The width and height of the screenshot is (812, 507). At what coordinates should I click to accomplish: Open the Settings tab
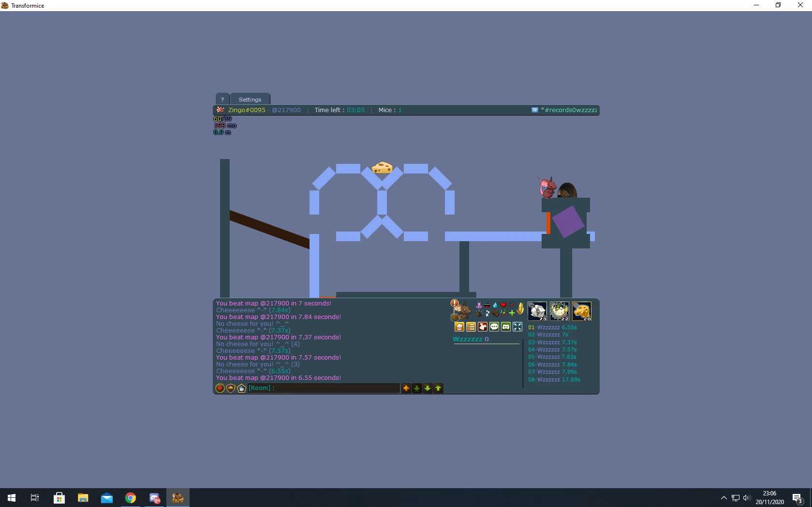(x=250, y=99)
